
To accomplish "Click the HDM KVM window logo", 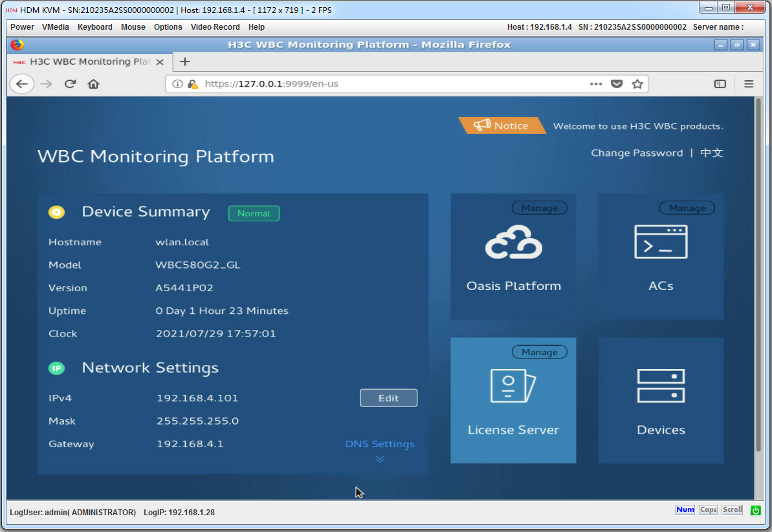I will [x=11, y=10].
